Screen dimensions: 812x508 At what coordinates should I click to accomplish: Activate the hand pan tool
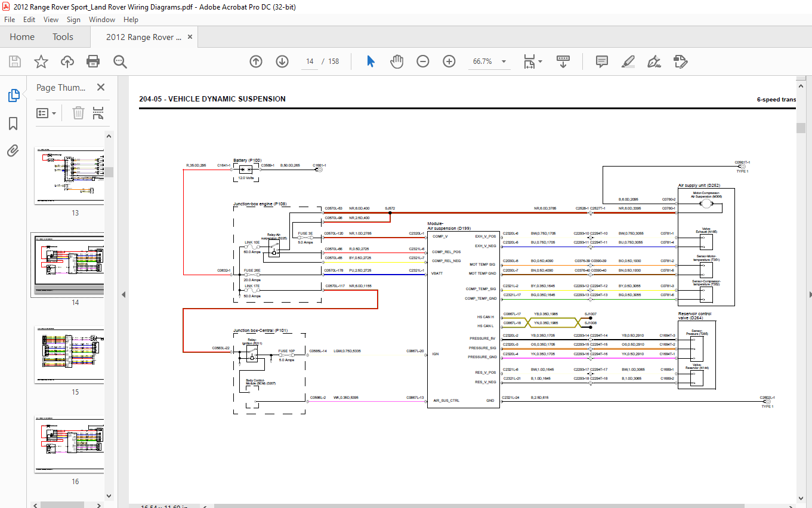(x=397, y=61)
